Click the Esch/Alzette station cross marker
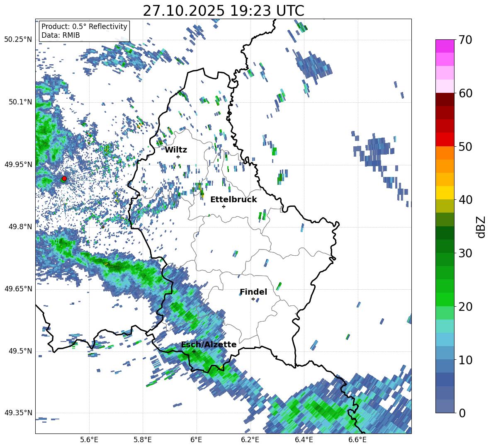Screen dimensions: 491x448 click(x=194, y=351)
